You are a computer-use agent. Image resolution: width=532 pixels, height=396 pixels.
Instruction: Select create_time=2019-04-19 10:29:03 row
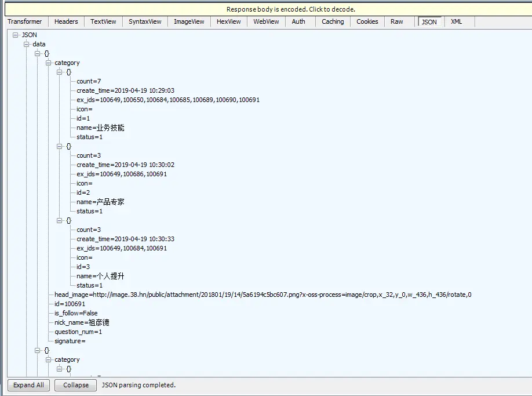125,90
